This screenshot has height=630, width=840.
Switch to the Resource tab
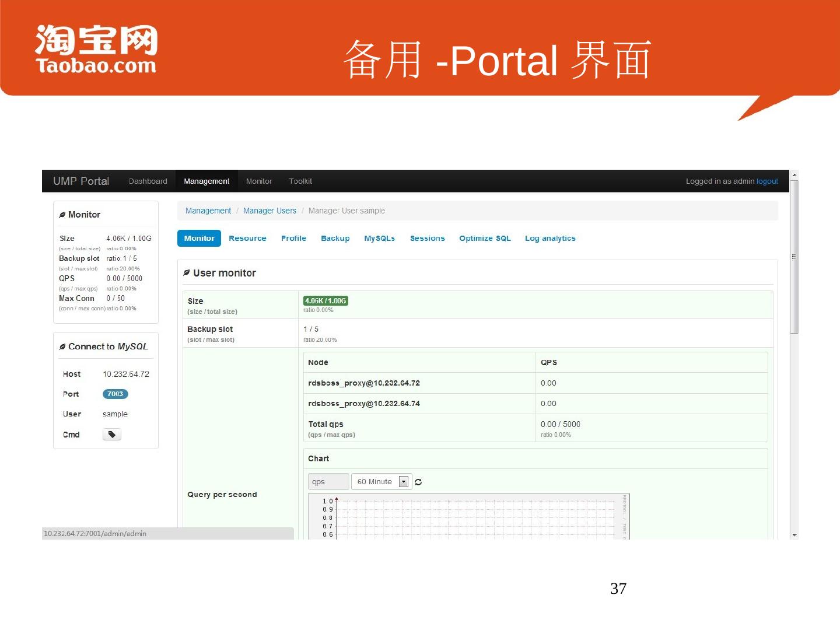247,239
